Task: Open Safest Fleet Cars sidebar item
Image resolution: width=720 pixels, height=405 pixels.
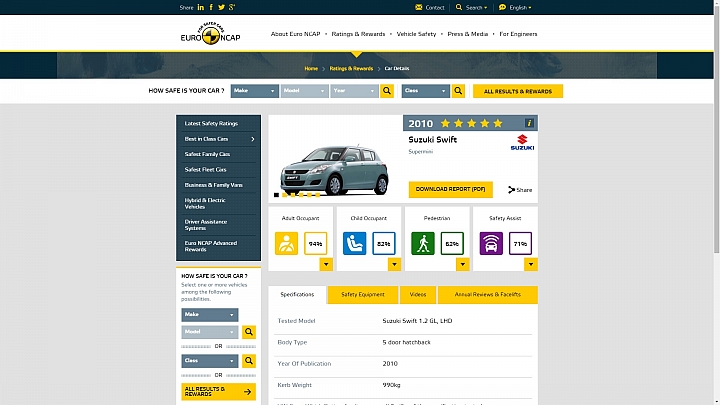Action: [x=218, y=169]
